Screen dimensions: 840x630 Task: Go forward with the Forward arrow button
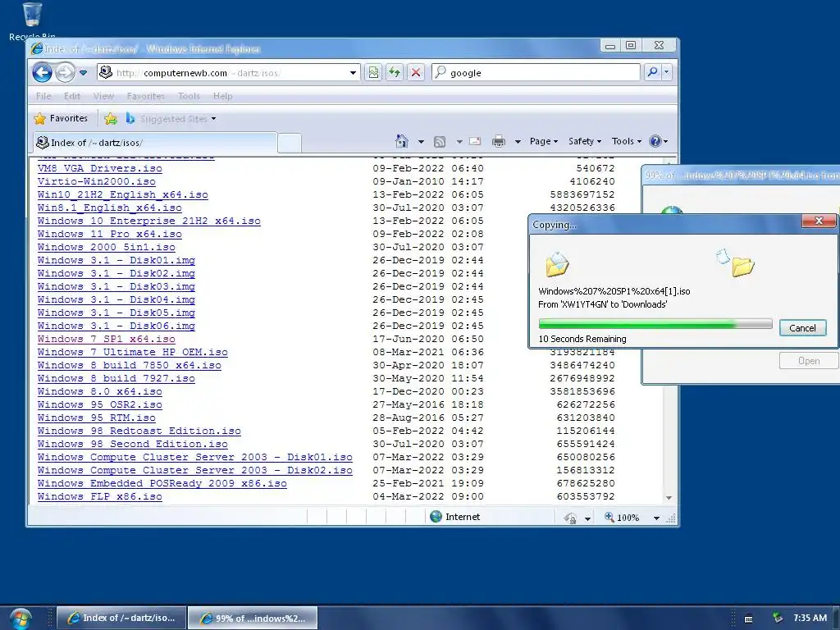pos(65,72)
